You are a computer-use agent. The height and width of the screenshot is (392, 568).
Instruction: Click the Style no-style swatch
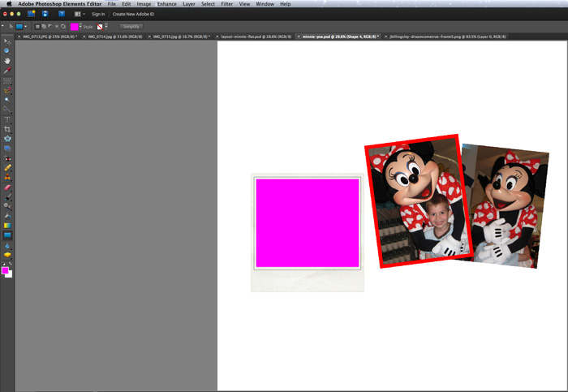(x=100, y=27)
